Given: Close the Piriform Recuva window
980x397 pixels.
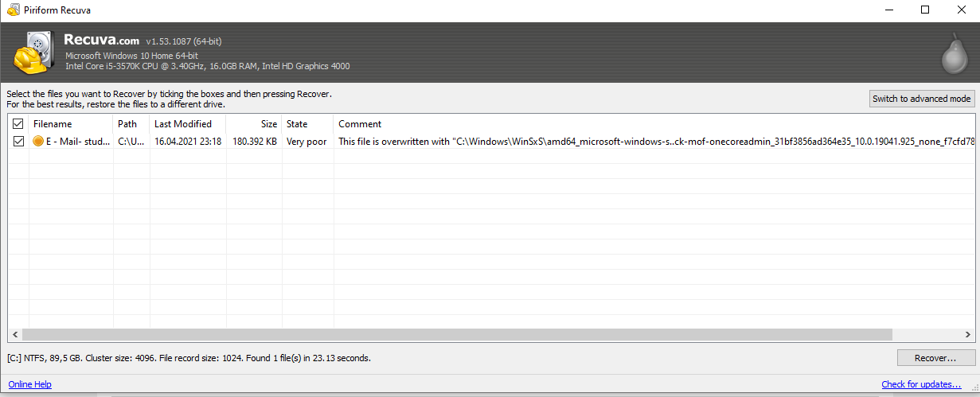Looking at the screenshot, I should 962,10.
